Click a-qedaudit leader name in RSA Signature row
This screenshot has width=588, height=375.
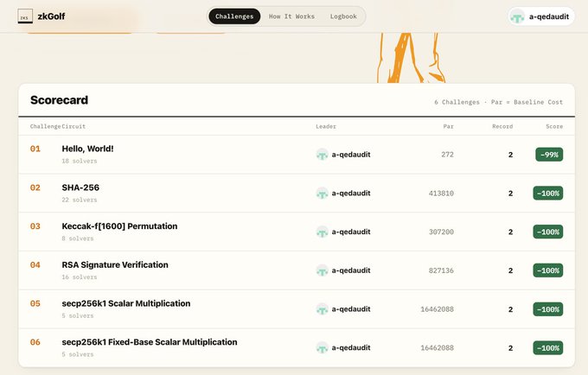click(351, 270)
